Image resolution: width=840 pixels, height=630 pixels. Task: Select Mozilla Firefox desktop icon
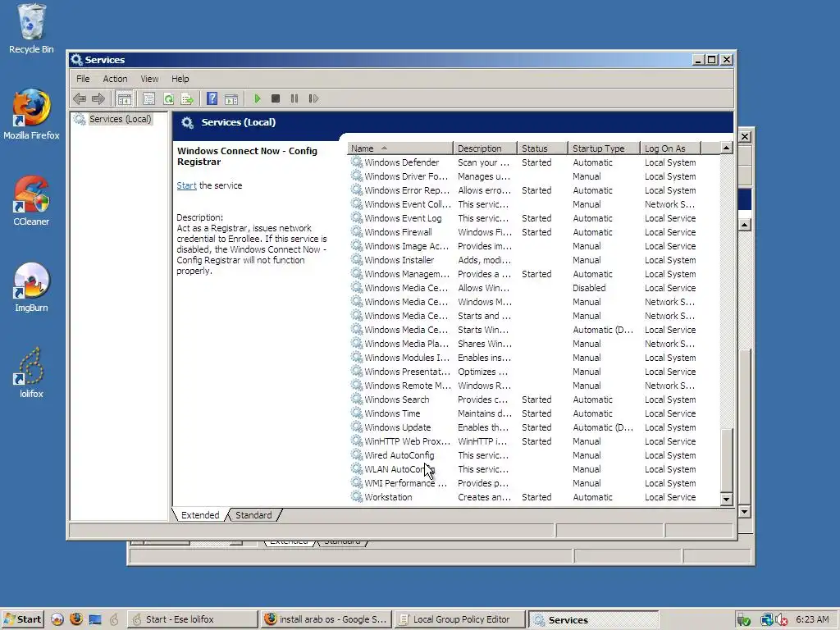[31, 114]
